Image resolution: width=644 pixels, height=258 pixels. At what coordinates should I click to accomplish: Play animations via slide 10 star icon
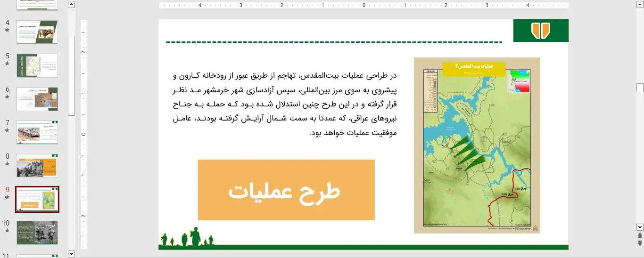(7, 230)
